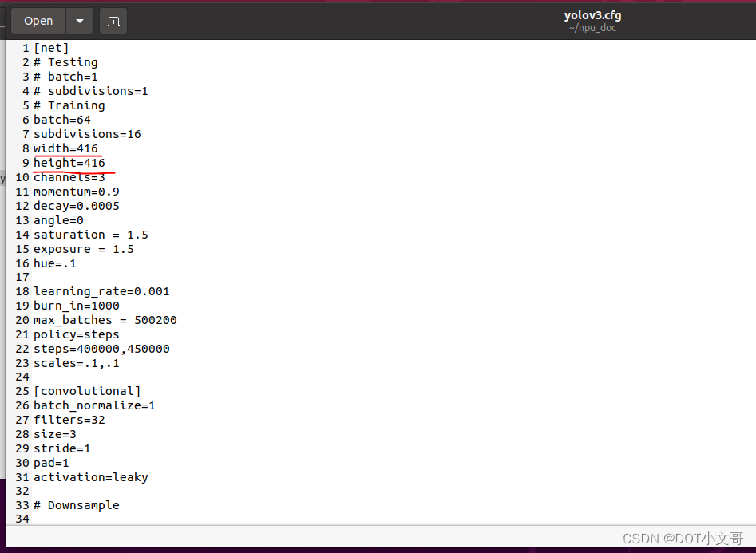Viewport: 756px width, 553px height.
Task: Place cursor on the [net] line
Action: tap(51, 48)
